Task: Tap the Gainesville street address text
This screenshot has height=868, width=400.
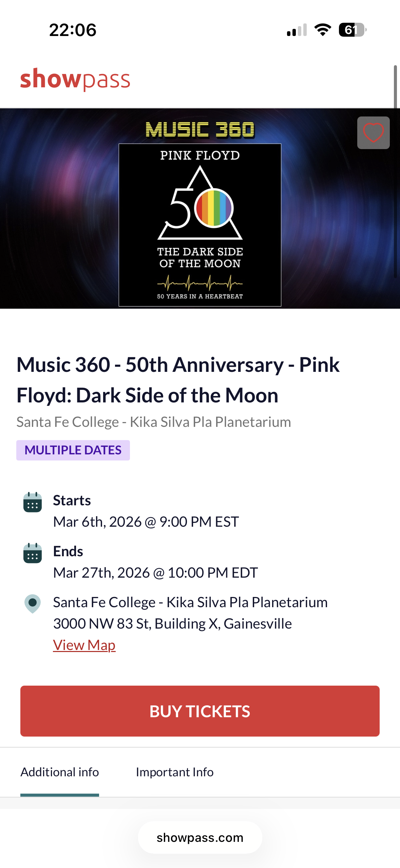Action: click(172, 623)
